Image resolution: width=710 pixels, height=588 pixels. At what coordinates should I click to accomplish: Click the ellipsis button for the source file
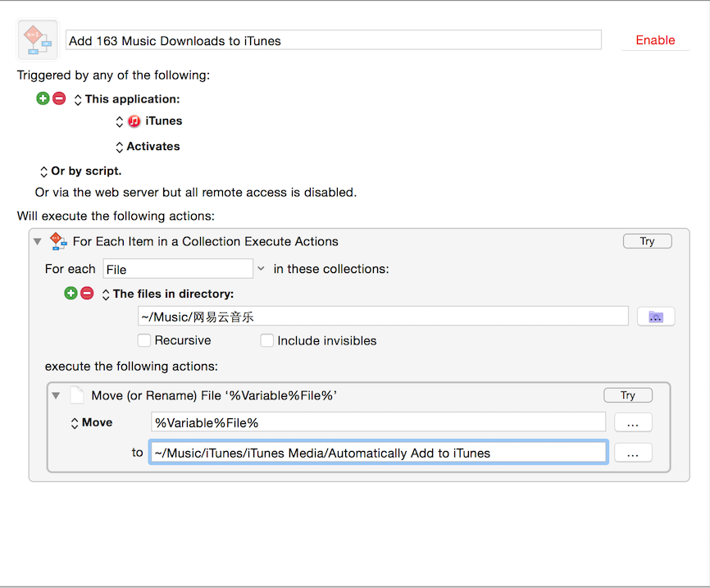pos(633,422)
